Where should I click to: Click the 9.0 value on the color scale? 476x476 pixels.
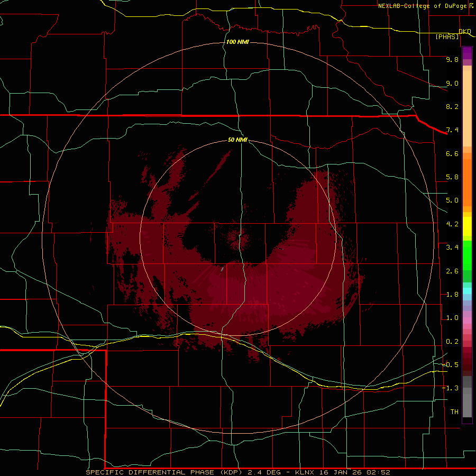tap(452, 83)
